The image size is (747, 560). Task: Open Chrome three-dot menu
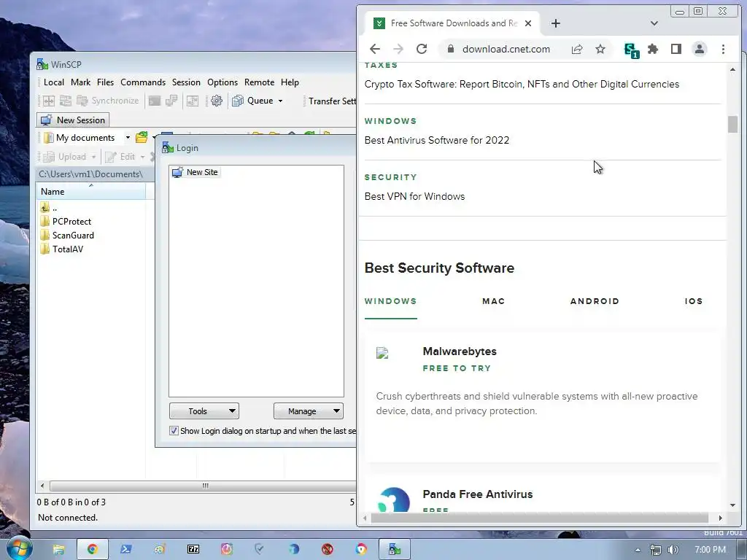point(723,49)
